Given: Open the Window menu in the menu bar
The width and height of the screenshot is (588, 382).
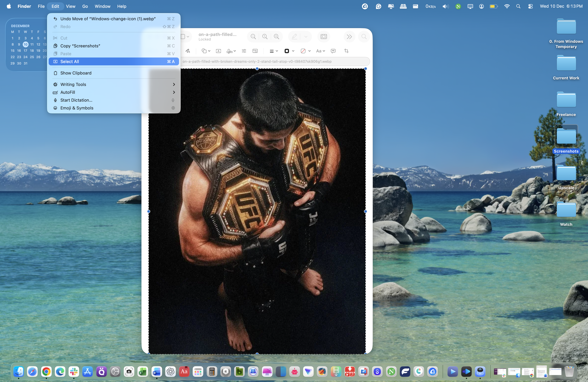Looking at the screenshot, I should click(102, 6).
